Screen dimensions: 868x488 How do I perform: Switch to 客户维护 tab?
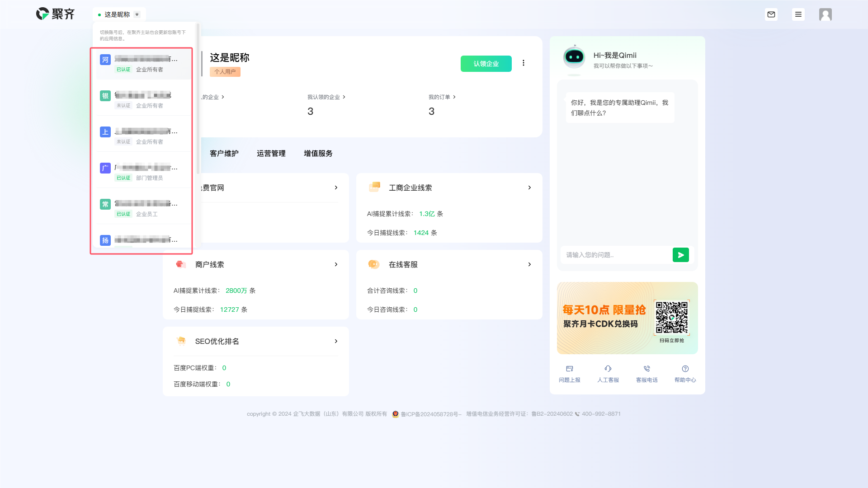pos(224,154)
